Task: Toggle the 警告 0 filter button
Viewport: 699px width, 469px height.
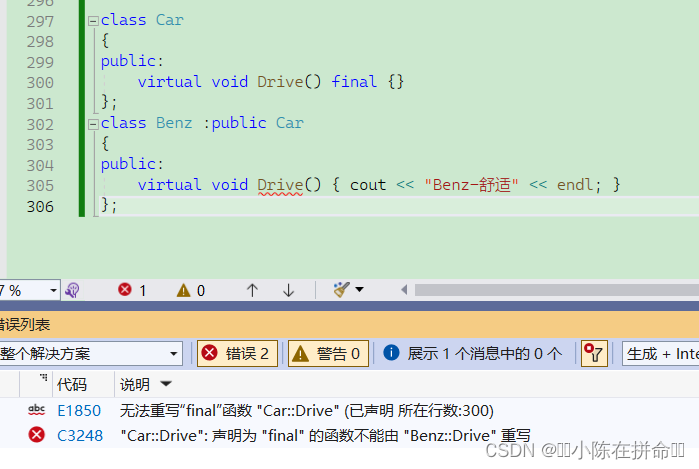Action: 328,354
